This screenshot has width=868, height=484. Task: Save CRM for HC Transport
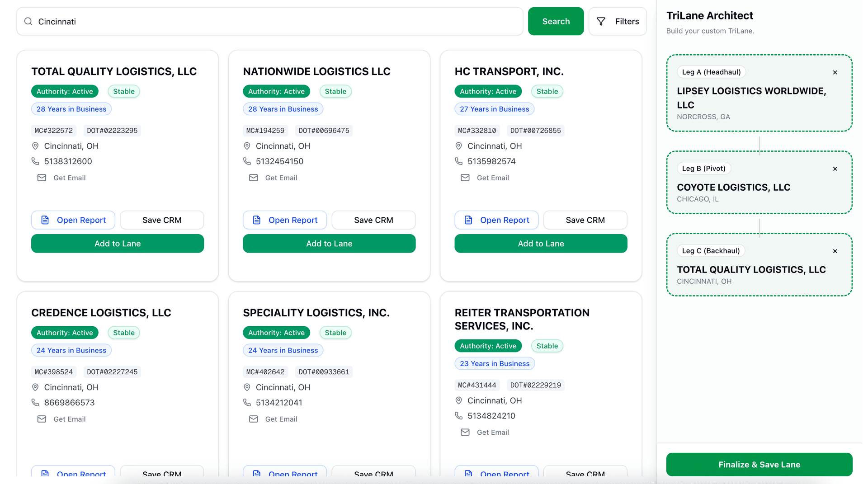click(x=585, y=220)
